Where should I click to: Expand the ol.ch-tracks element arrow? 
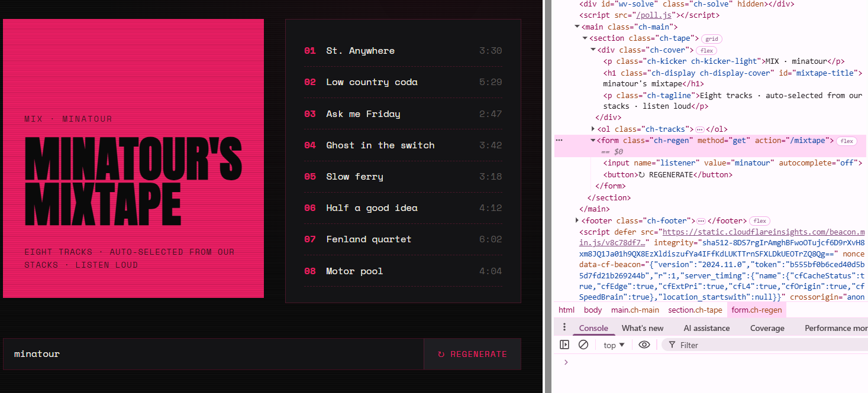593,129
